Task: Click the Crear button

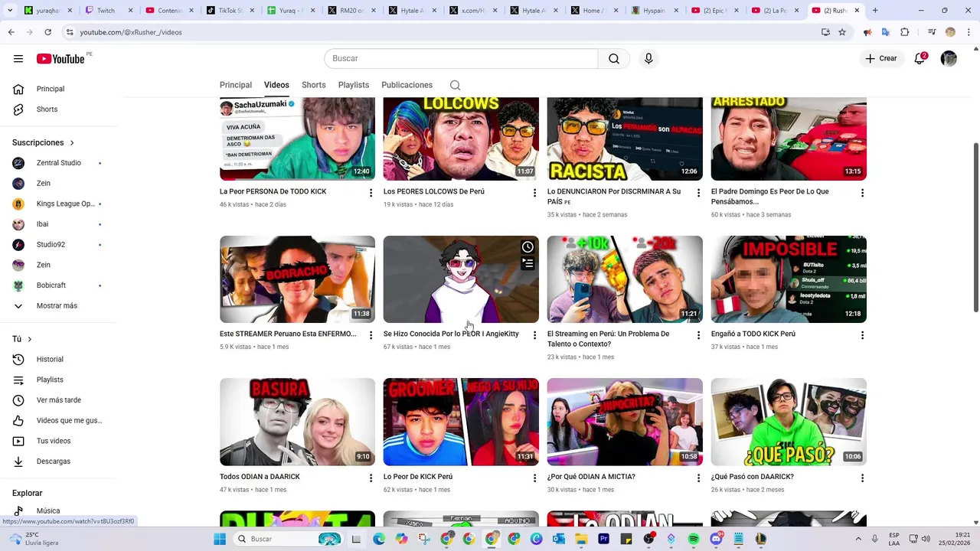Action: point(880,58)
